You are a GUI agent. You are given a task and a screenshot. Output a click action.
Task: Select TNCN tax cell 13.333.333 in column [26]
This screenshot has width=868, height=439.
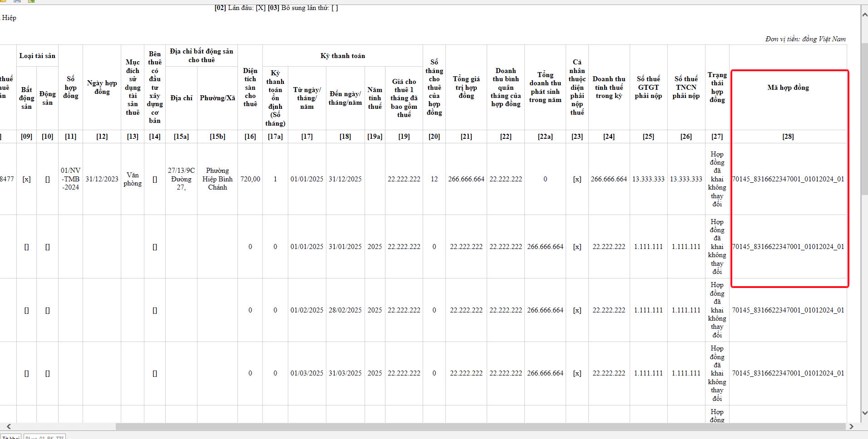pyautogui.click(x=686, y=179)
